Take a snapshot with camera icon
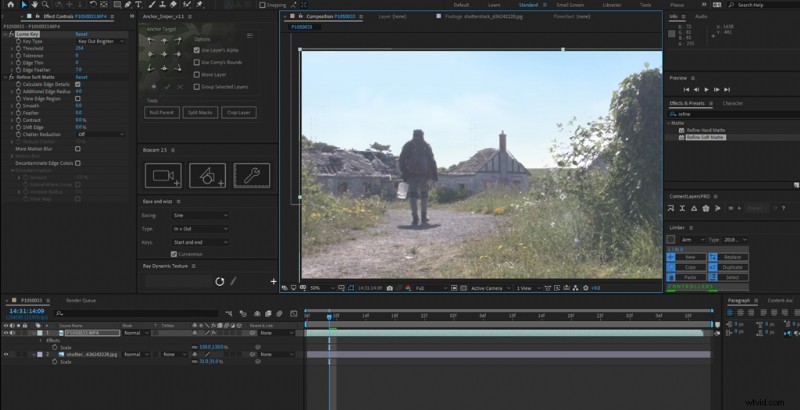The image size is (800, 410). click(x=390, y=288)
